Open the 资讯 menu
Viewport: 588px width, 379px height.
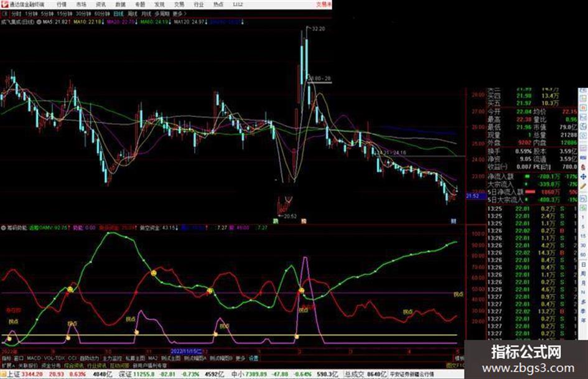101,4
